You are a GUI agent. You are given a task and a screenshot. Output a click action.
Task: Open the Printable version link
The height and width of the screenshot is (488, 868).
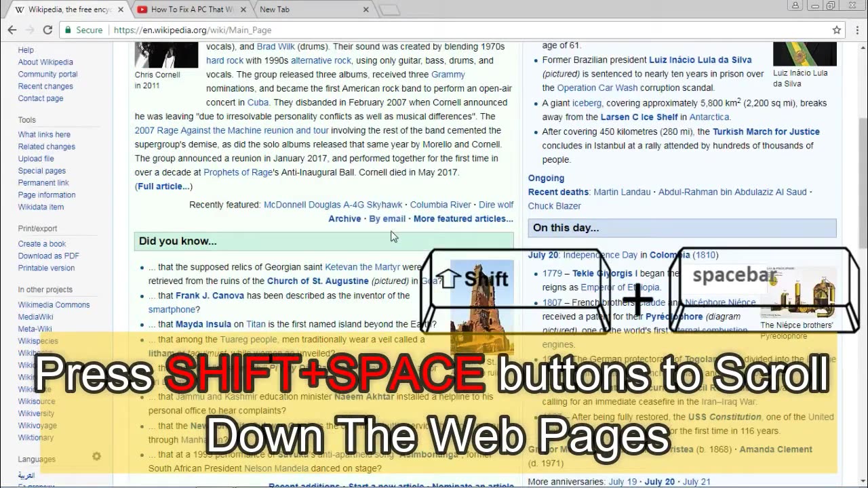(x=46, y=268)
